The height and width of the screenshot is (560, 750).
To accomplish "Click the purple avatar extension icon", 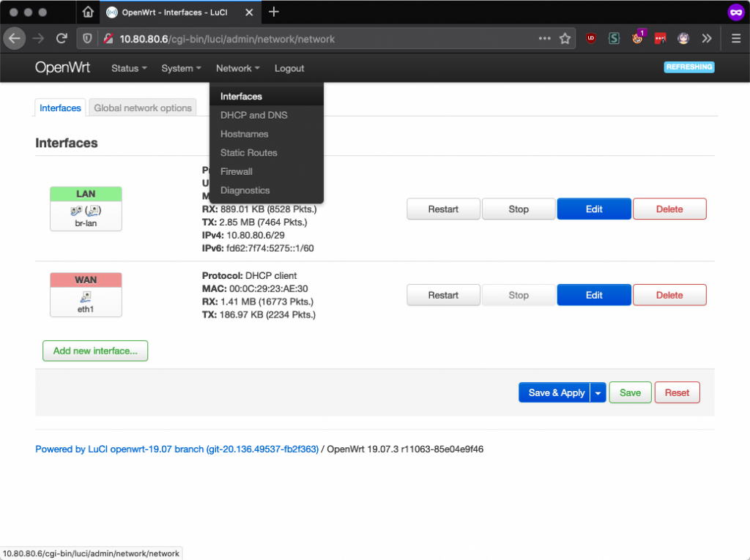I will (x=683, y=39).
